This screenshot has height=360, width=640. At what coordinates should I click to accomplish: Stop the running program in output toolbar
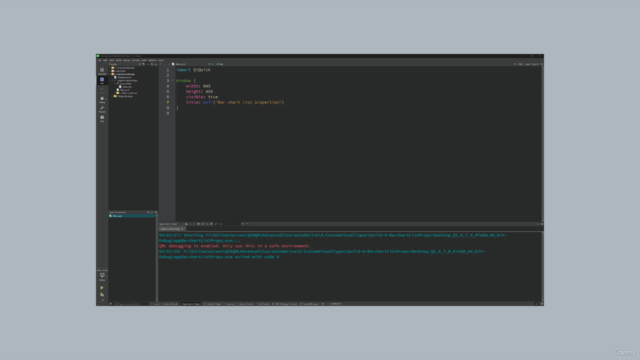(x=203, y=224)
